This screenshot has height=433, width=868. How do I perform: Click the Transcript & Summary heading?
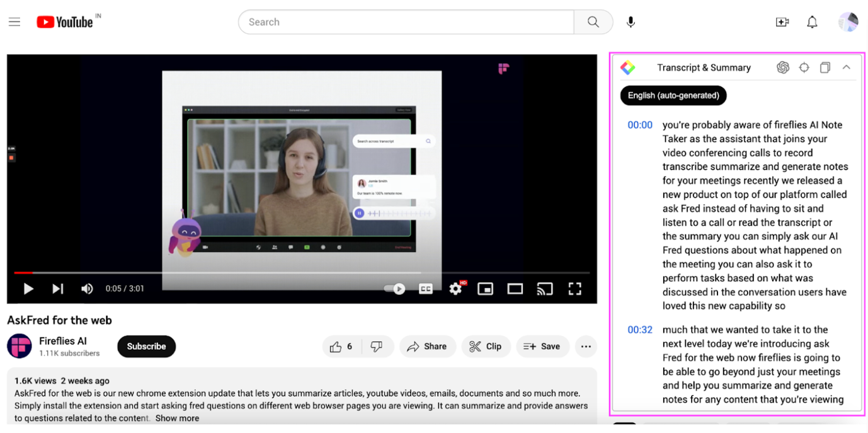[704, 67]
